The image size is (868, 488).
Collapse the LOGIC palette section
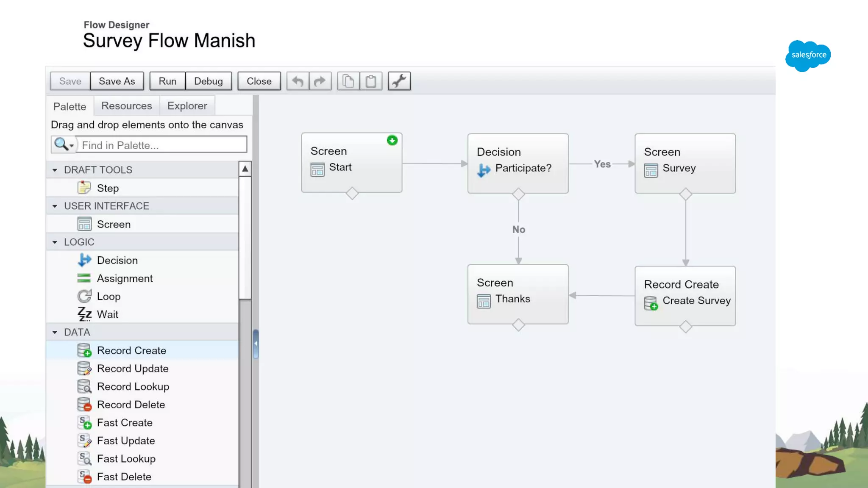click(x=55, y=242)
